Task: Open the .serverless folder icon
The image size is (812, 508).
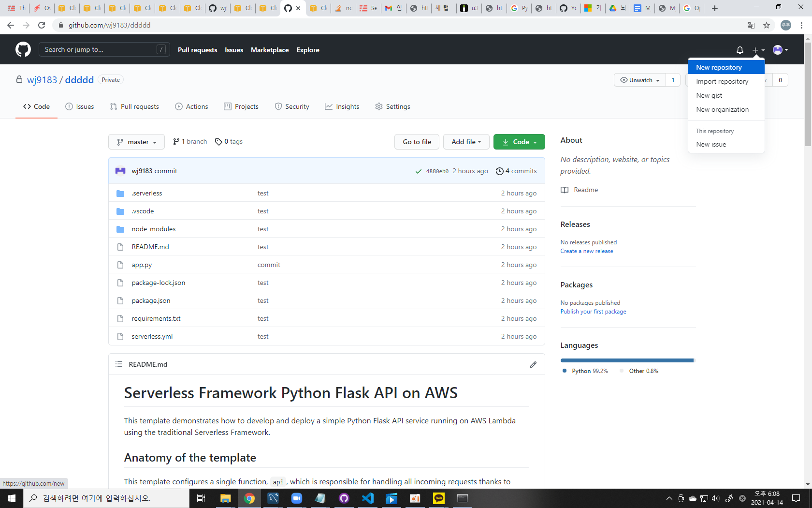Action: 120,194
